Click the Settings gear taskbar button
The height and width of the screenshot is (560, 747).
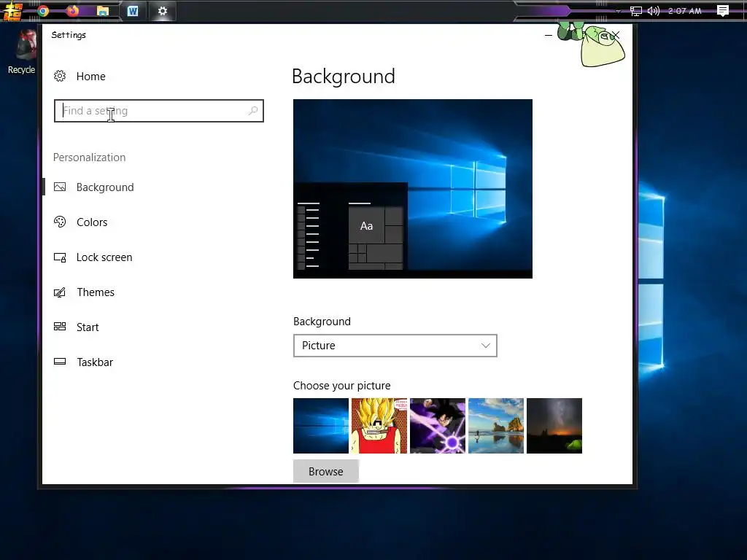click(163, 10)
